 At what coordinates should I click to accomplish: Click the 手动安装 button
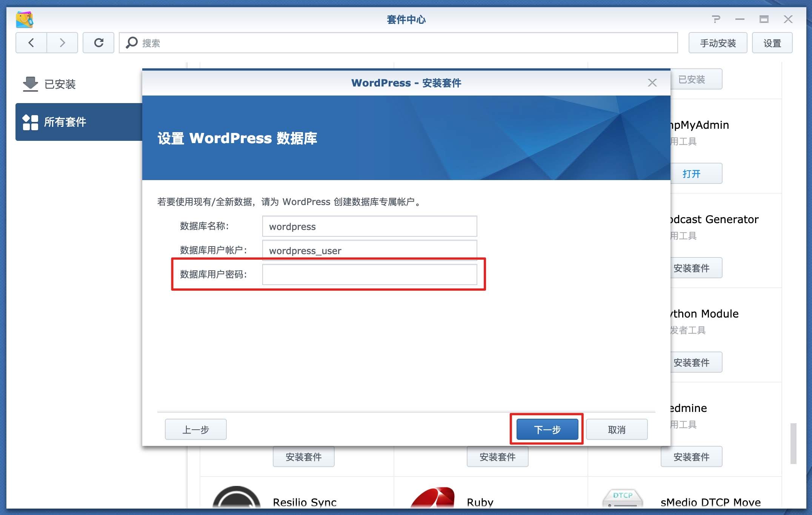[718, 43]
